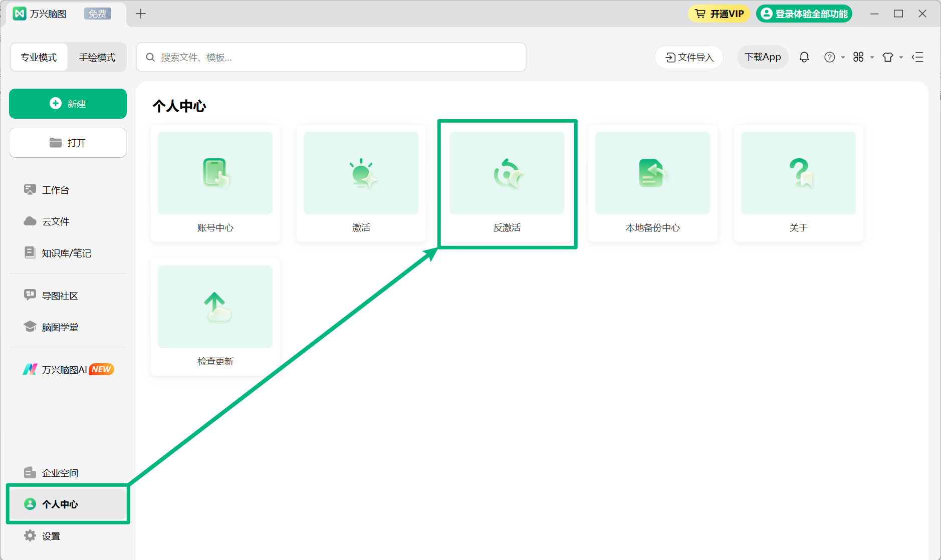Click the folder icon on 打开 button
941x560 pixels.
pos(56,143)
